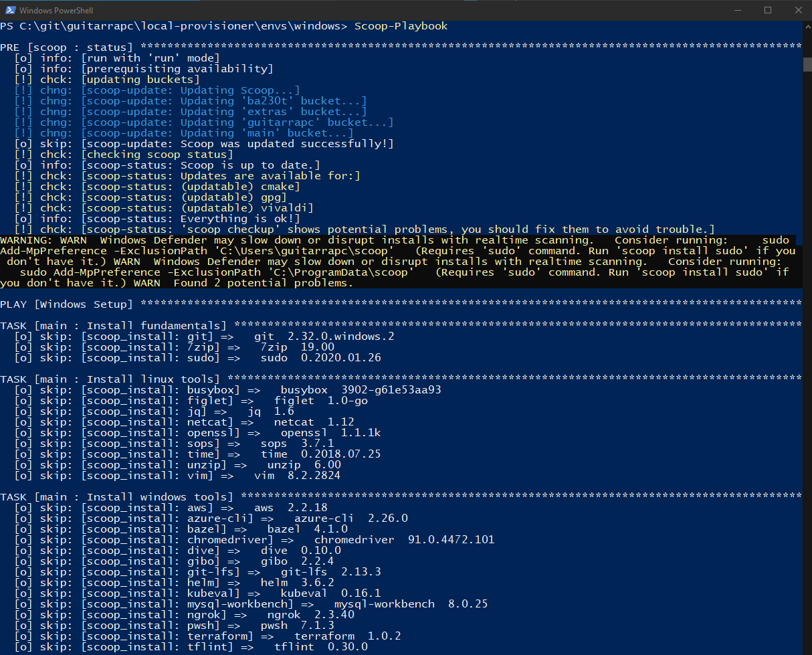Click the 'git 2.32.0.windows.2' line

point(204,337)
